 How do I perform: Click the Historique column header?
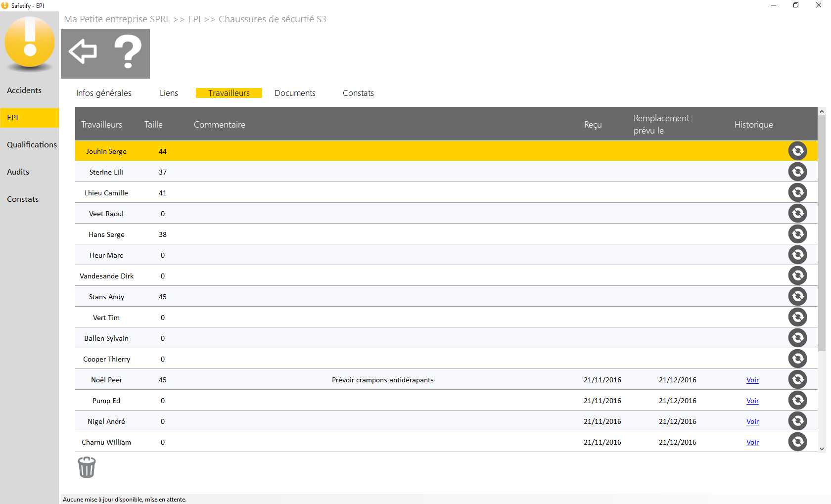pyautogui.click(x=753, y=125)
